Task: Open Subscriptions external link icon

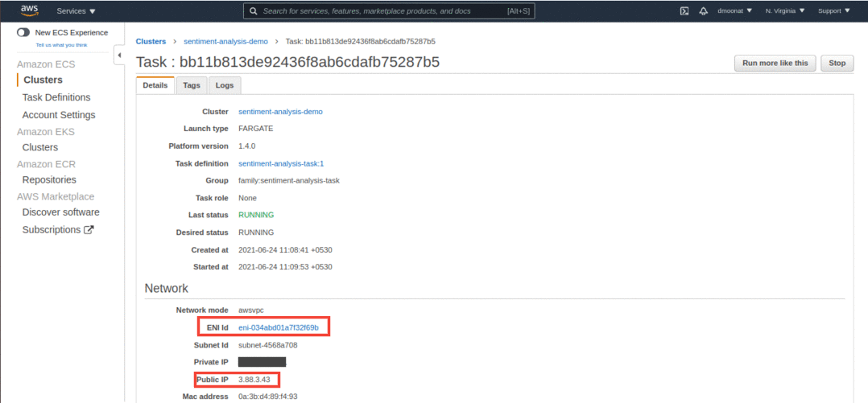Action: 89,230
